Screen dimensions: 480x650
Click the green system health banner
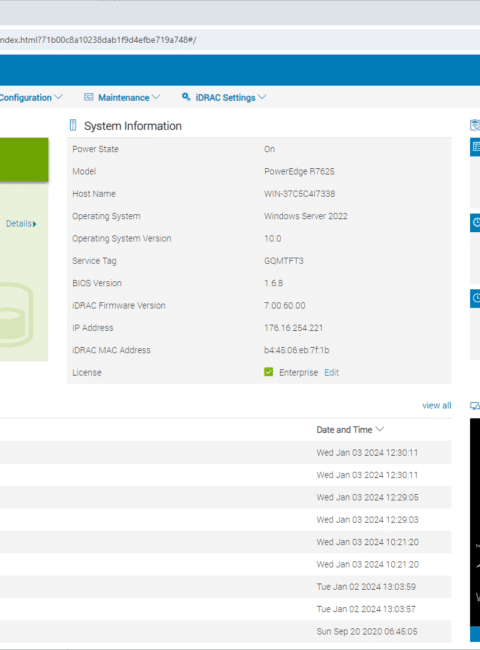click(x=24, y=160)
